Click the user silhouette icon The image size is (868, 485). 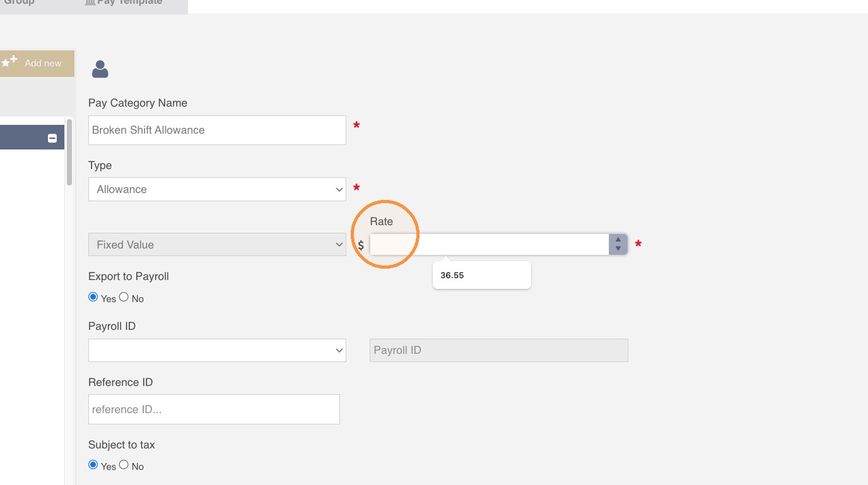coord(100,69)
